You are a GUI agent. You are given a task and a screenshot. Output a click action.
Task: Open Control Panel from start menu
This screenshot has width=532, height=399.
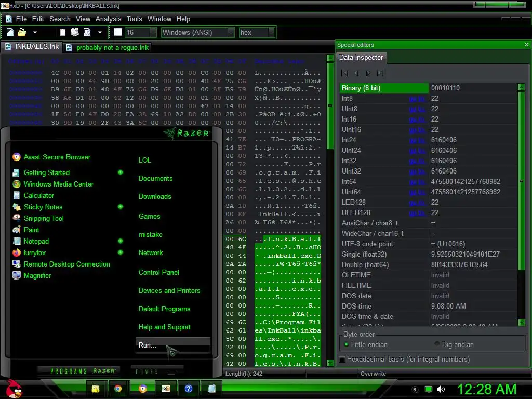[x=159, y=272]
